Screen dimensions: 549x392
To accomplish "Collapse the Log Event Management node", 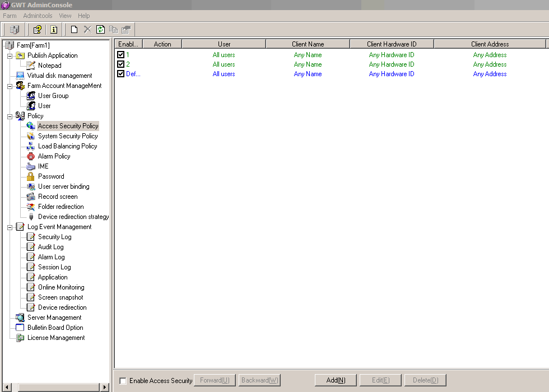I will point(10,227).
